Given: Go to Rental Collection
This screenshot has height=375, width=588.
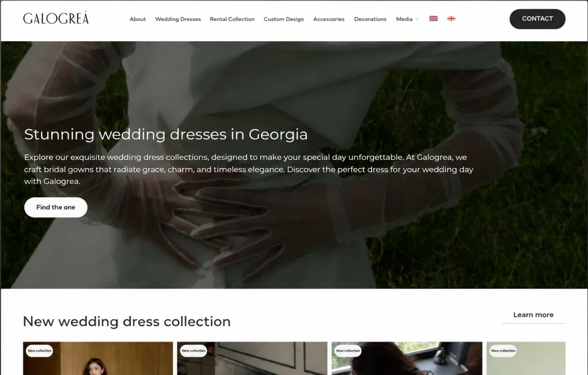Looking at the screenshot, I should pyautogui.click(x=232, y=19).
